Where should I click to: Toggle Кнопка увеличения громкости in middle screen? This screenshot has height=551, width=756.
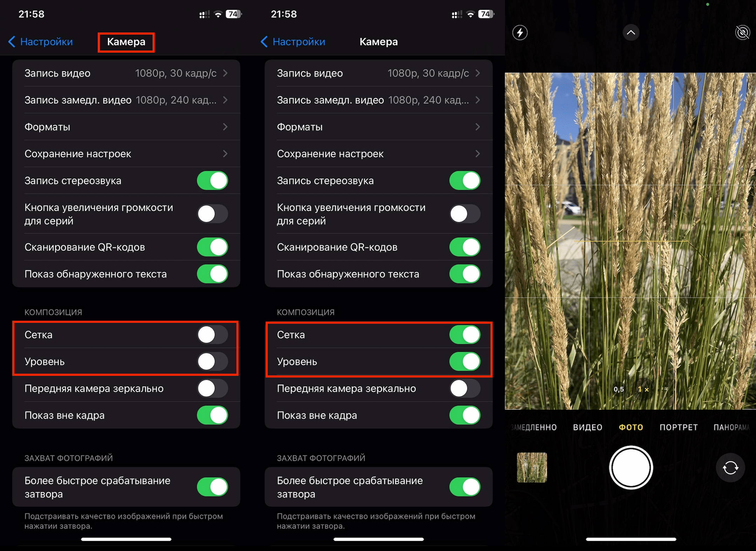coord(465,214)
